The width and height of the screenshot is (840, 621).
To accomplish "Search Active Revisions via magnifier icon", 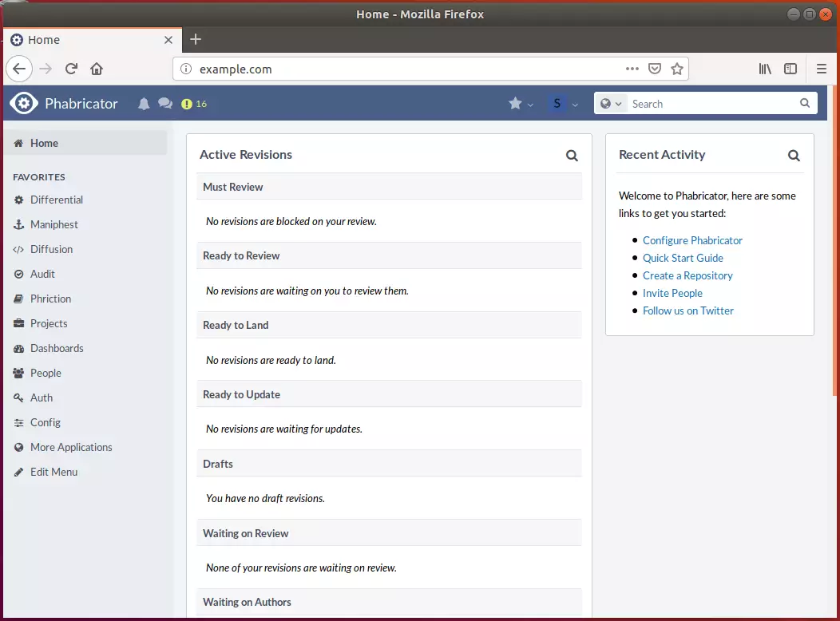I will point(572,156).
